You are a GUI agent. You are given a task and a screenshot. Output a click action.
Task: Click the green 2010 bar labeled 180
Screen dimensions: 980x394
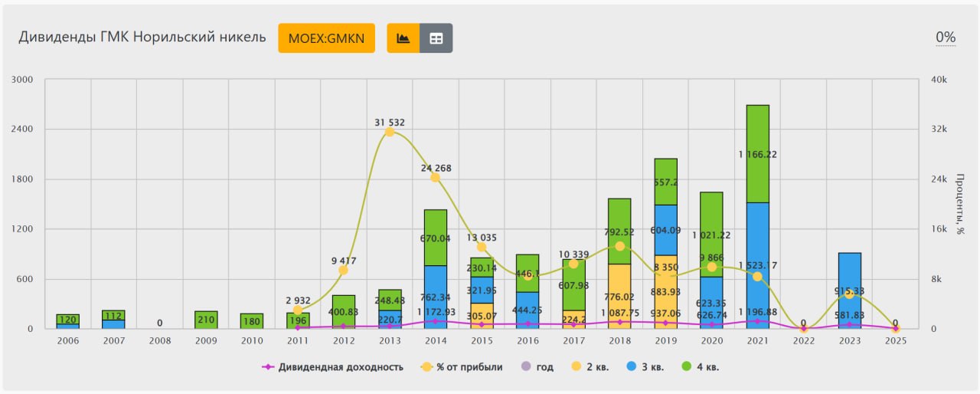point(252,321)
